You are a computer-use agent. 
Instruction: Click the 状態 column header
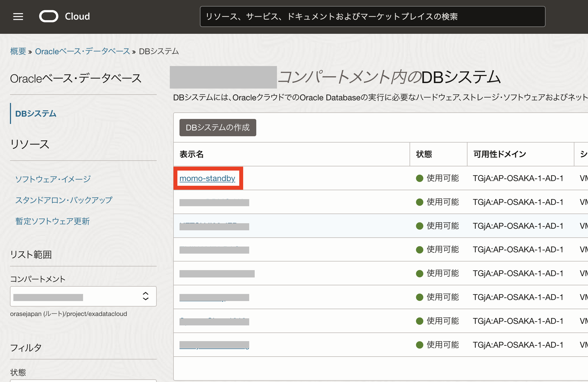click(x=424, y=154)
